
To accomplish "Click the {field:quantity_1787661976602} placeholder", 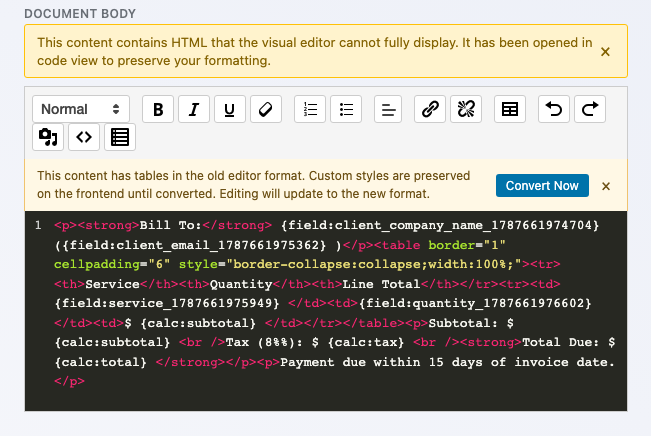I will point(475,303).
